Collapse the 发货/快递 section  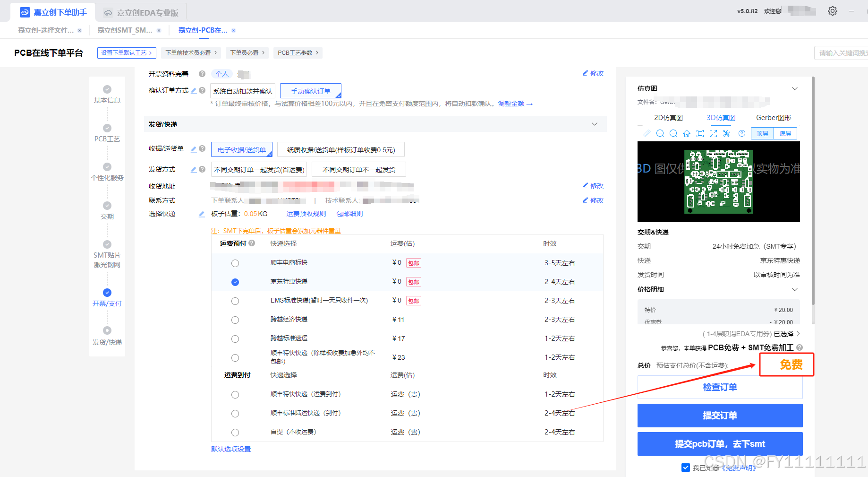pos(595,124)
